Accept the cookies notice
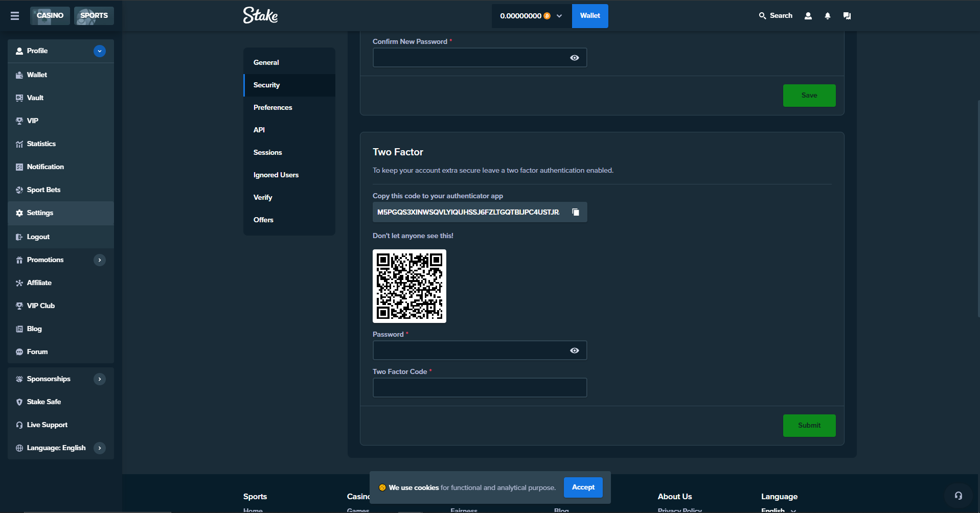The image size is (980, 513). point(583,487)
